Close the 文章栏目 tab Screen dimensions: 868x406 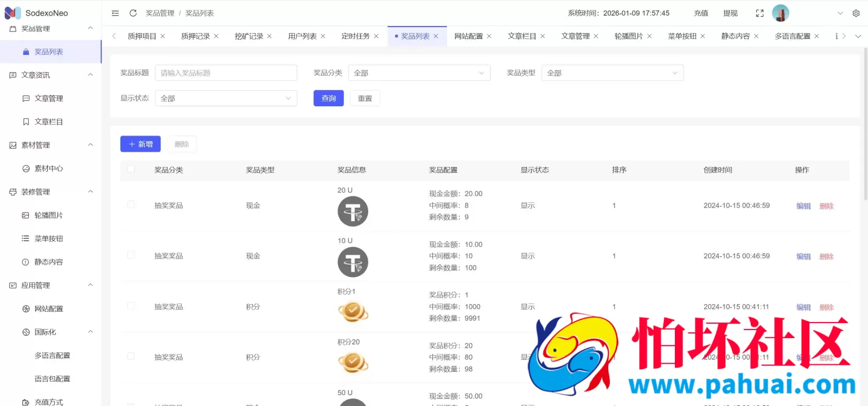point(542,36)
